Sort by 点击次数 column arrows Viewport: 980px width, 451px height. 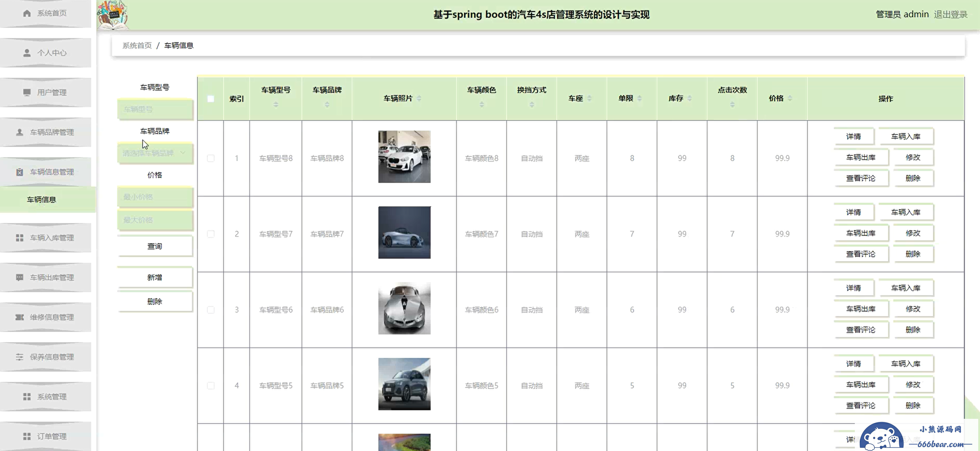(x=732, y=104)
